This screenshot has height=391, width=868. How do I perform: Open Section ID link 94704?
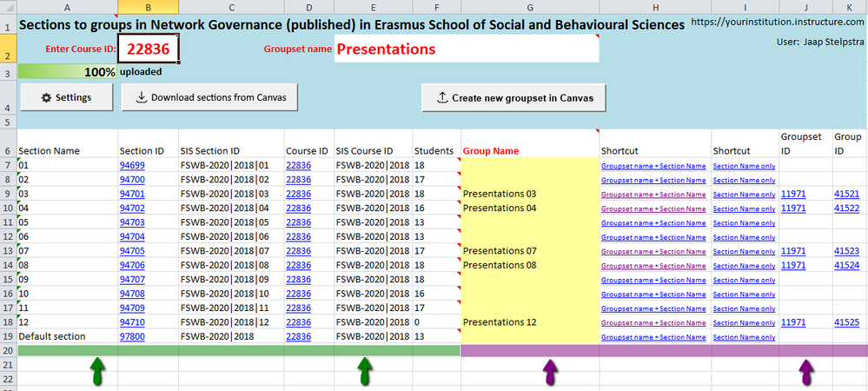pyautogui.click(x=132, y=236)
